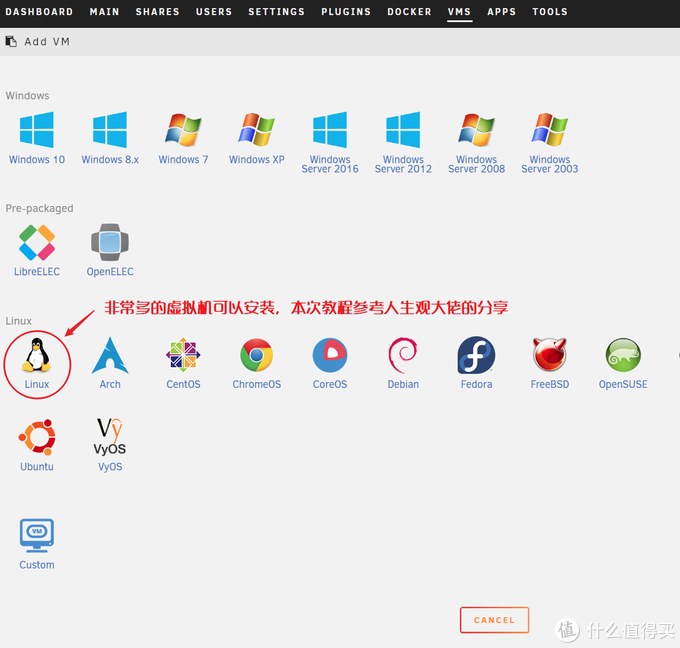Pick the CoreOS template icon
Screen dimensions: 680x648
(x=330, y=355)
